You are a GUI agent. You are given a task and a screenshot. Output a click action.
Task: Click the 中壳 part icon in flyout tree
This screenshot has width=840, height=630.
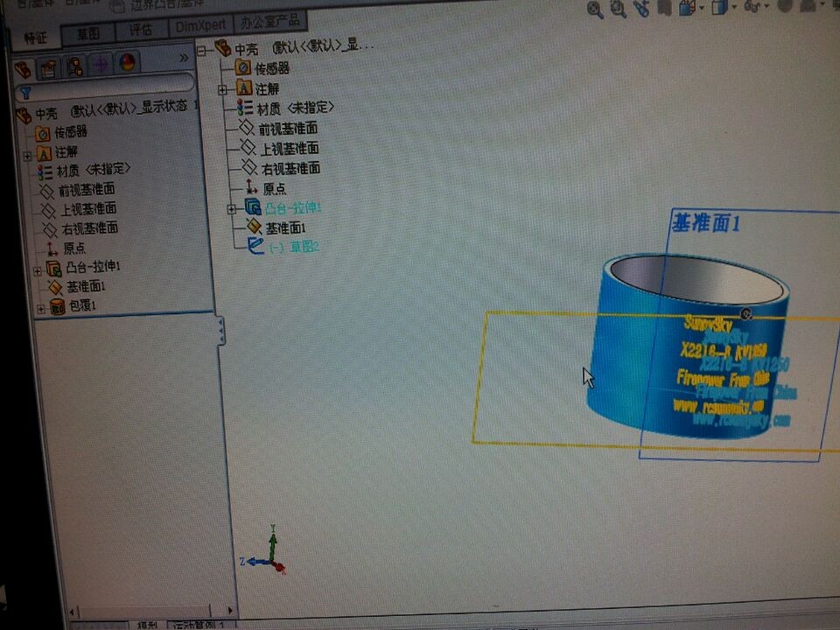[223, 48]
